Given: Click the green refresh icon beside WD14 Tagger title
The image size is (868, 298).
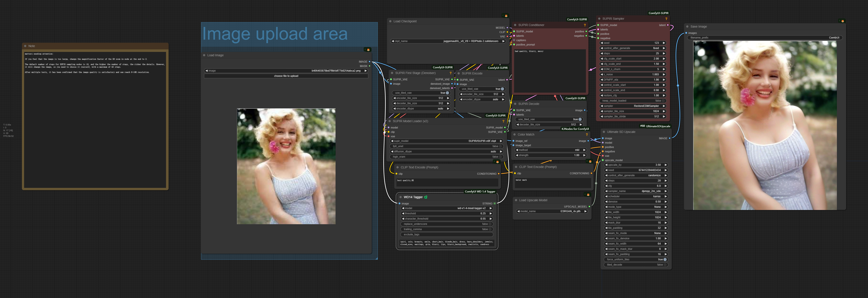Looking at the screenshot, I should coord(426,197).
